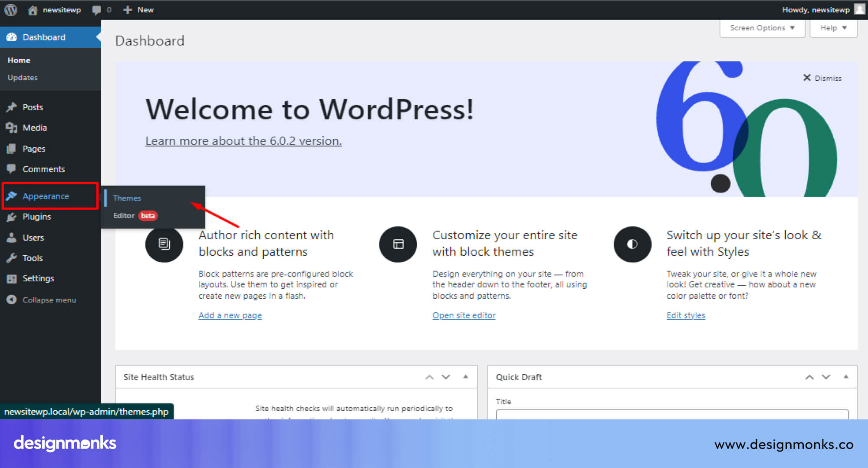This screenshot has height=468, width=868.
Task: Click Add a new page link
Action: 230,316
